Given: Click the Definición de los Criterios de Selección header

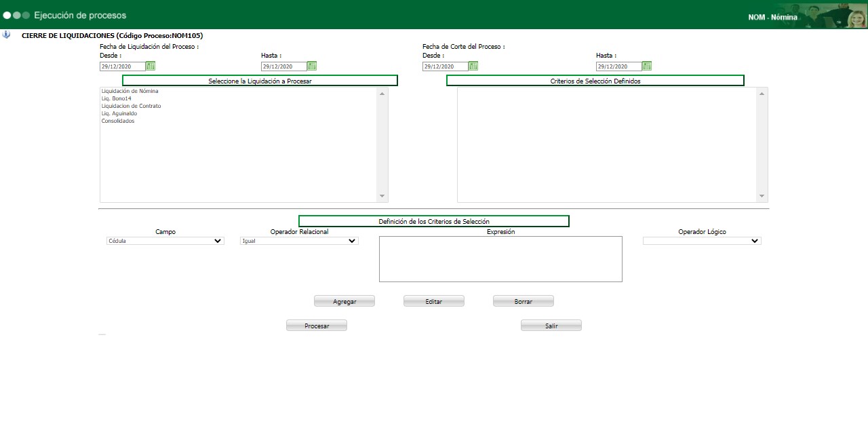Looking at the screenshot, I should click(434, 221).
